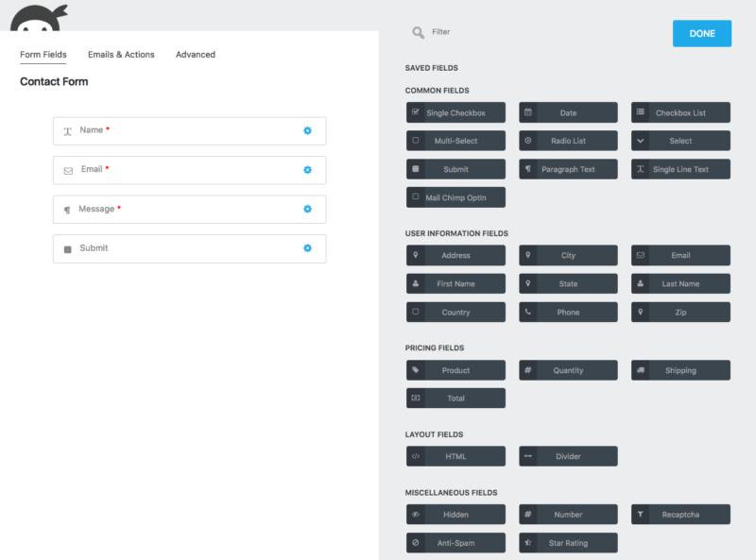
Task: Add the Anti-Spam field
Action: [x=456, y=542]
